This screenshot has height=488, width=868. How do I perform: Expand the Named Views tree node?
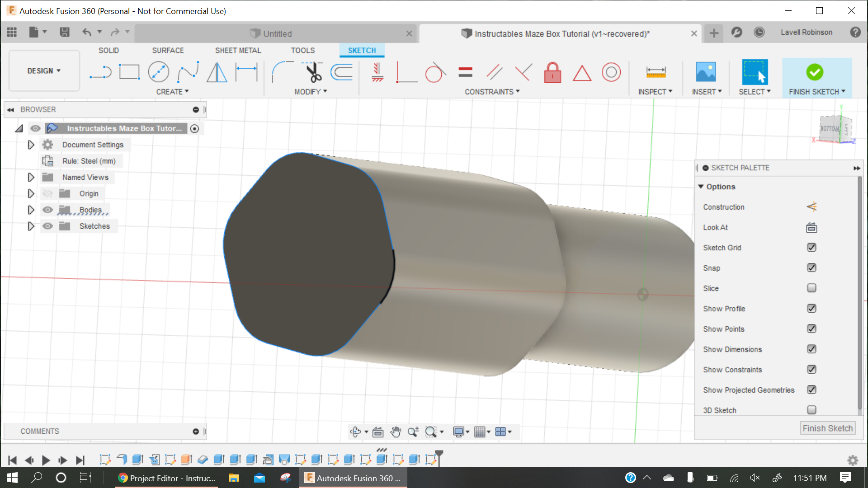coord(31,177)
